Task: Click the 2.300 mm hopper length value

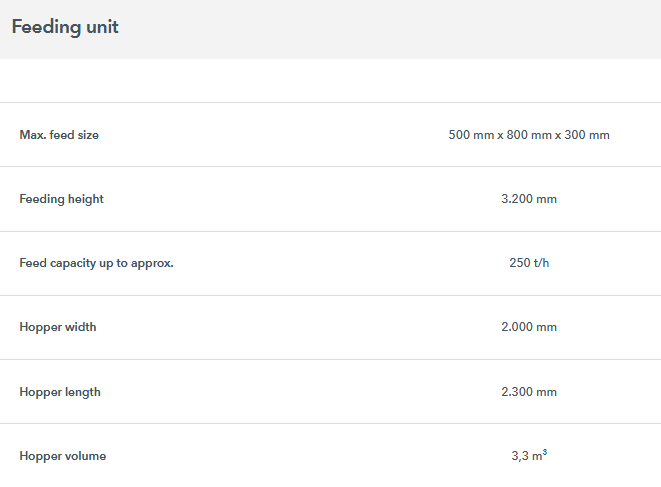Action: coord(528,392)
